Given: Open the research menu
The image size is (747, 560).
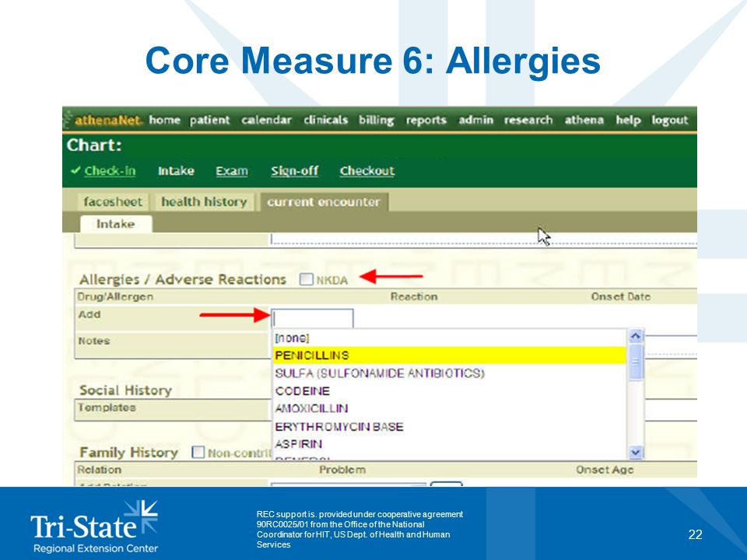Looking at the screenshot, I should click(528, 120).
